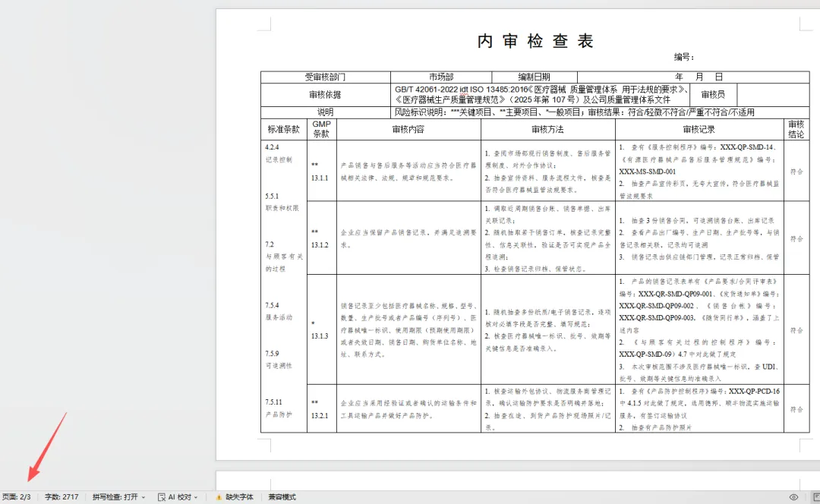Click audit method cell for 13.1.2

coord(547,238)
